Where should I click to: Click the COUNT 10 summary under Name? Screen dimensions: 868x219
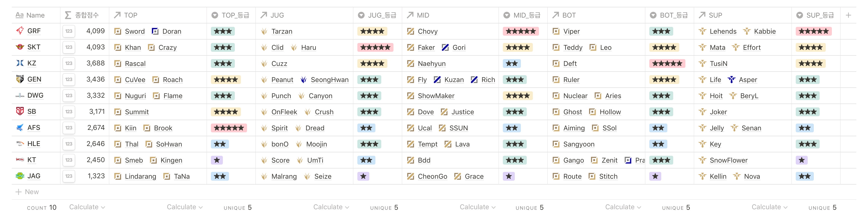42,208
